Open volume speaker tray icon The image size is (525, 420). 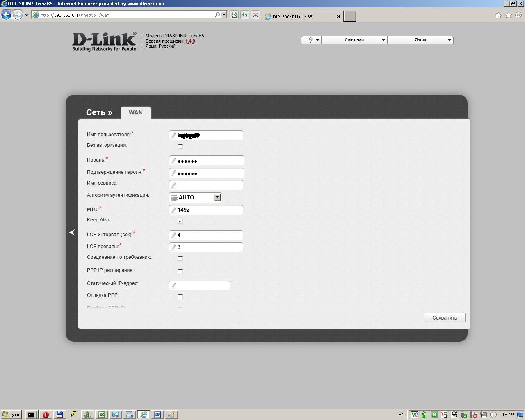click(x=493, y=415)
